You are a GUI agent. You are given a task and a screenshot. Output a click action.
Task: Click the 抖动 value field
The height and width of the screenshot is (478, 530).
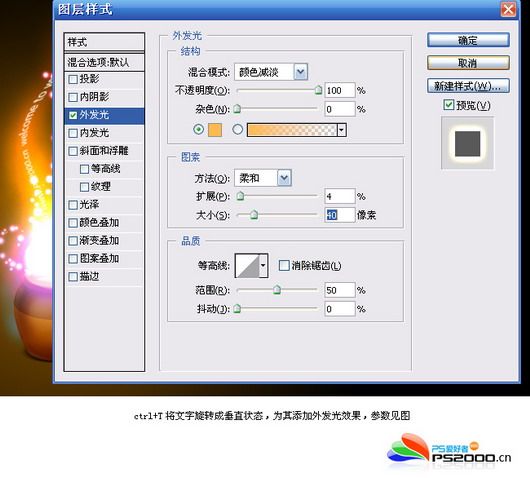point(340,309)
